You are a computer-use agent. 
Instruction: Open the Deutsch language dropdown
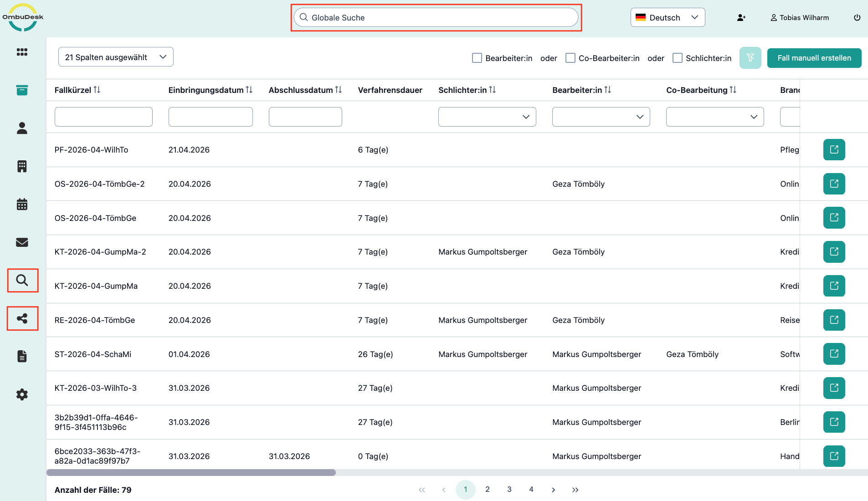(668, 17)
